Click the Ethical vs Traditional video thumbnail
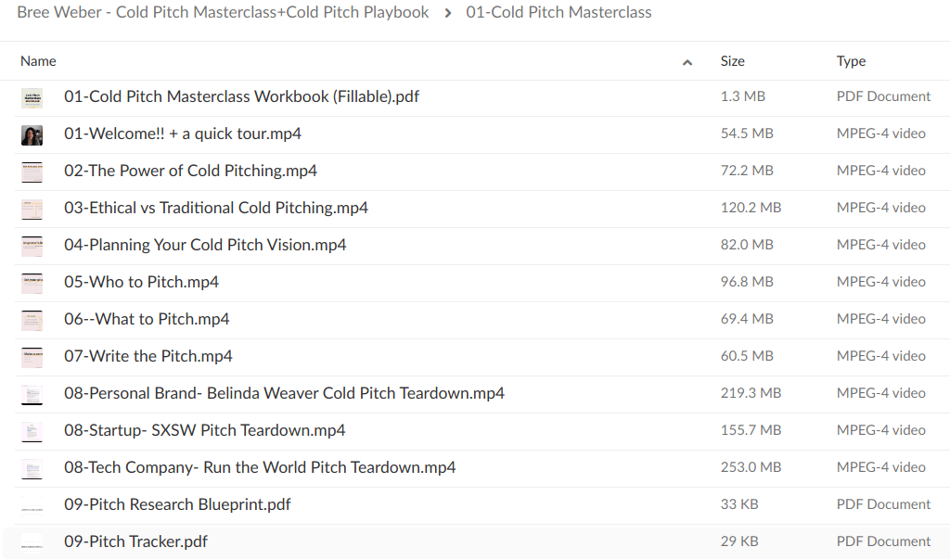 tap(32, 209)
